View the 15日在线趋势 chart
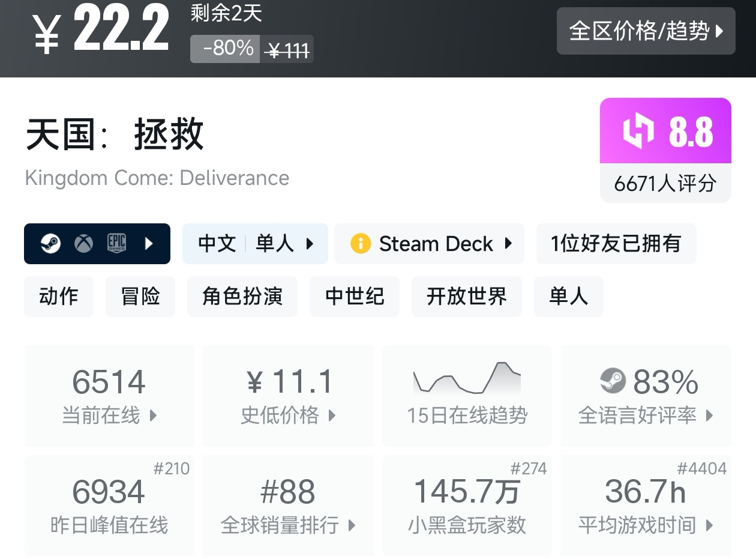The height and width of the screenshot is (559, 756). pos(467,396)
